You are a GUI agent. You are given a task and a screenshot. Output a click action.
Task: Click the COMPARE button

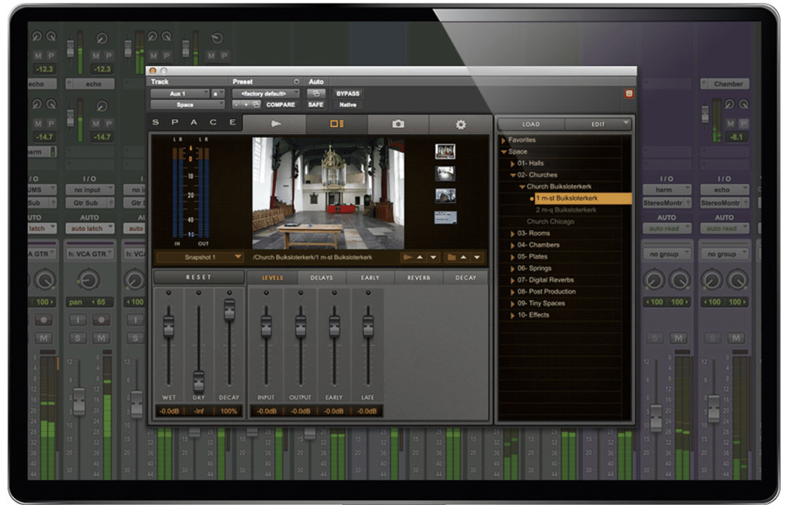click(280, 105)
